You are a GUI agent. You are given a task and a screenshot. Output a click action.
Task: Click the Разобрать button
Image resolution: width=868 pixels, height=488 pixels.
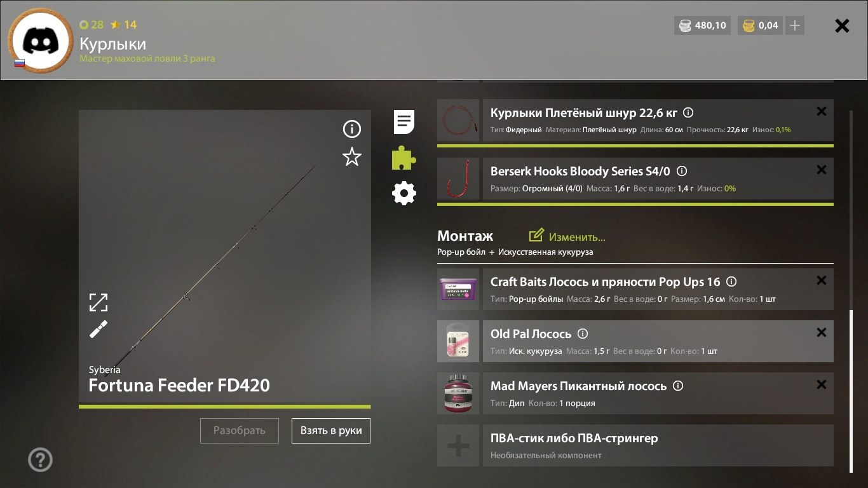click(240, 431)
